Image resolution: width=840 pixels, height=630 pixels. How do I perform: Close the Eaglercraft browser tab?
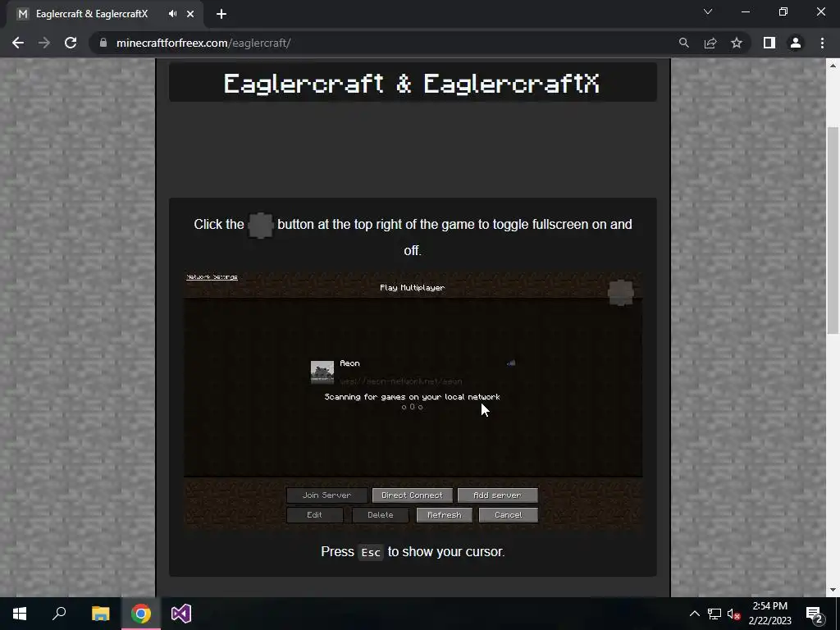190,14
